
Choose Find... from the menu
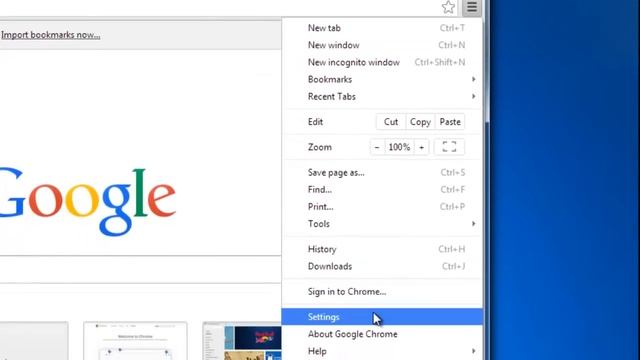pyautogui.click(x=382, y=190)
